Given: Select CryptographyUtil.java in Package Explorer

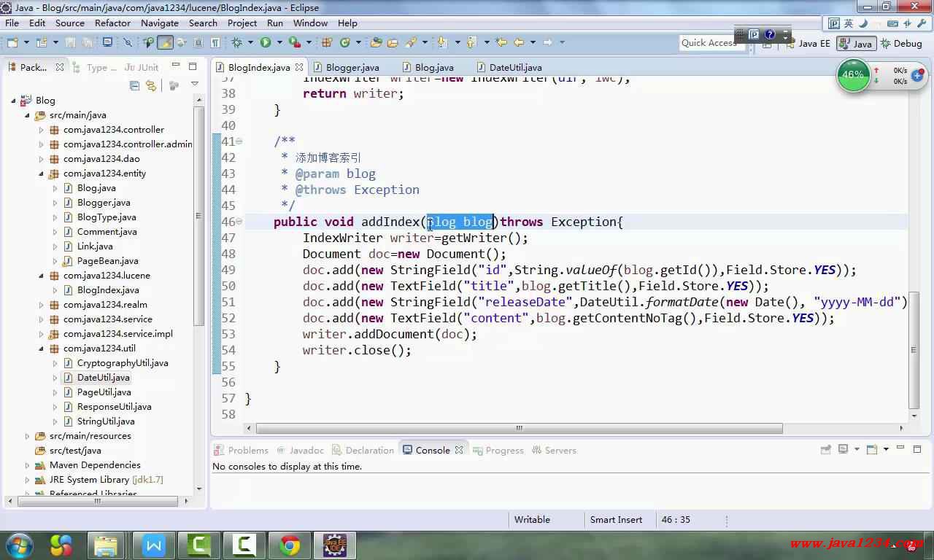Looking at the screenshot, I should (x=123, y=363).
